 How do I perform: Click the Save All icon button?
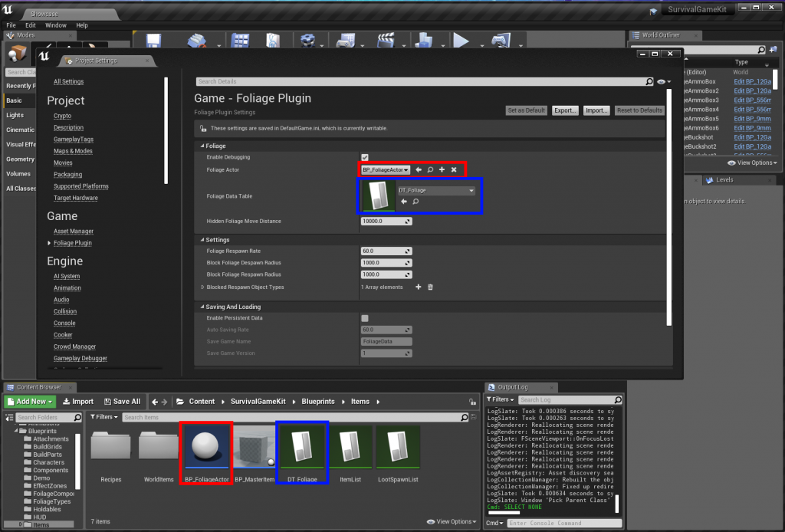(x=122, y=401)
